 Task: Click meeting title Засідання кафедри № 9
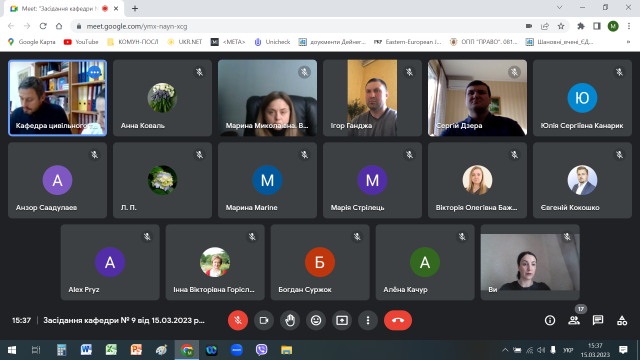(124, 320)
